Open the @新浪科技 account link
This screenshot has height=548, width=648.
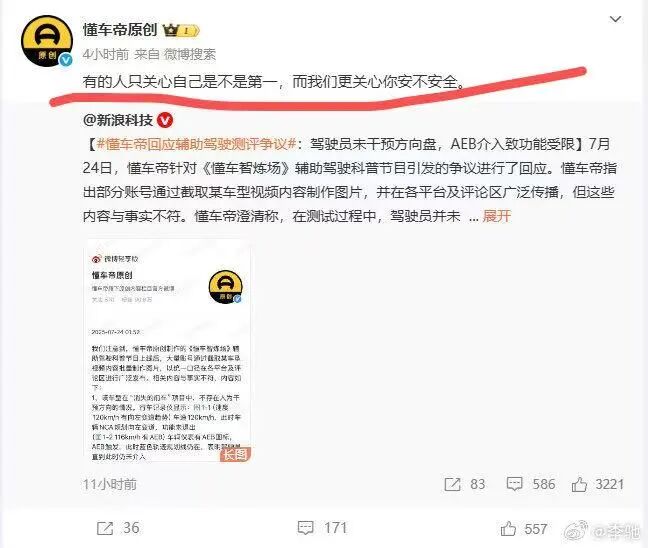tap(118, 120)
